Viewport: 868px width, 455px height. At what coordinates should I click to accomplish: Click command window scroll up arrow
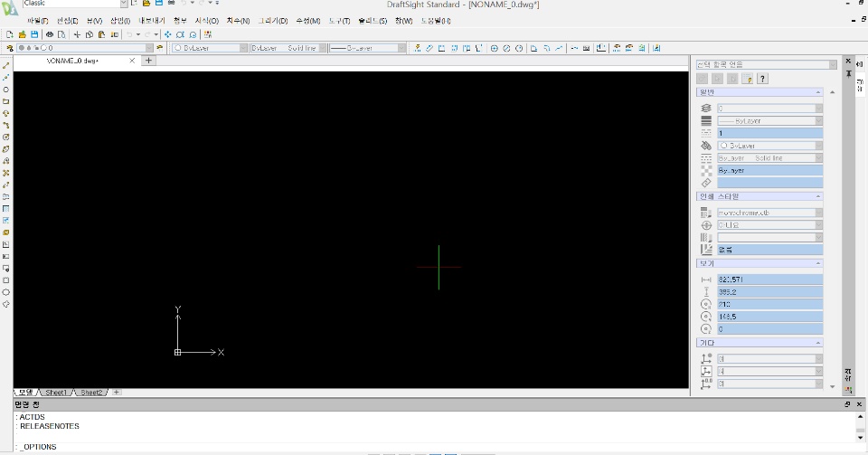(x=860, y=417)
